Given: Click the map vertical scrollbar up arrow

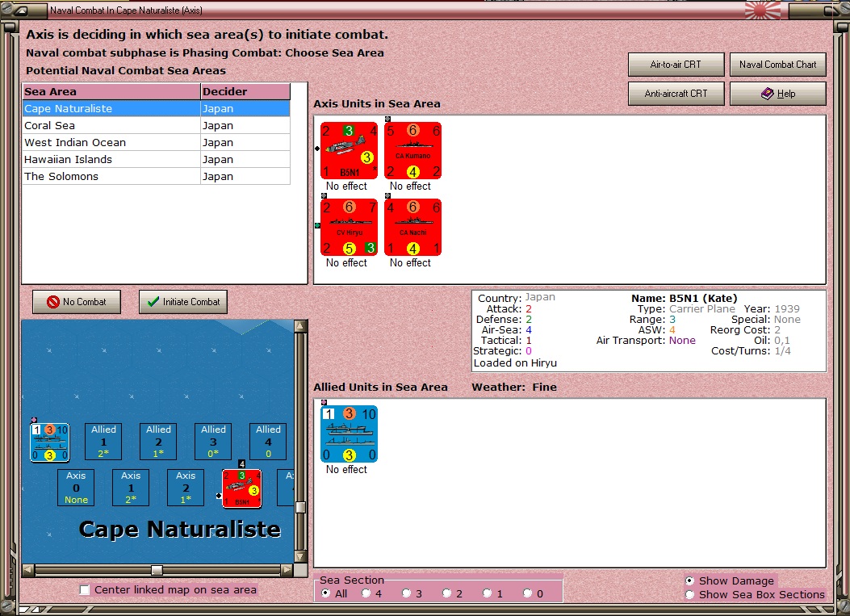Looking at the screenshot, I should [300, 325].
